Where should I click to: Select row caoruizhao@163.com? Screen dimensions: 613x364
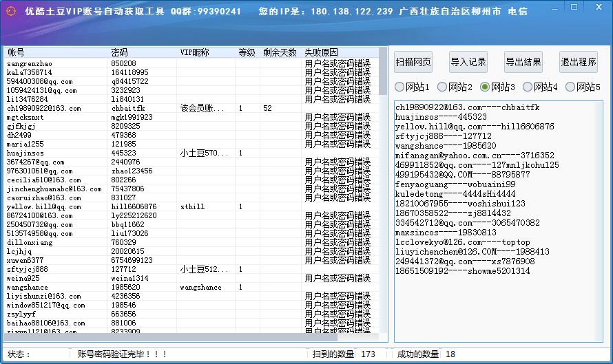click(x=191, y=197)
